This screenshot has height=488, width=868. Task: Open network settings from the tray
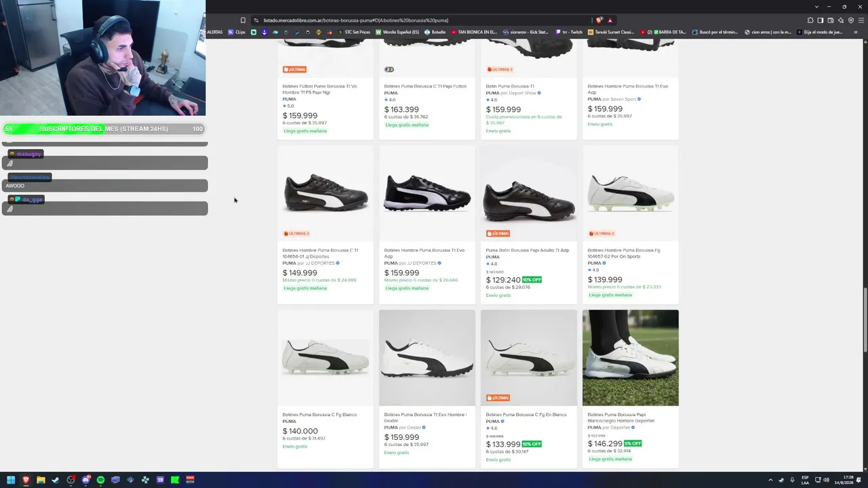818,480
